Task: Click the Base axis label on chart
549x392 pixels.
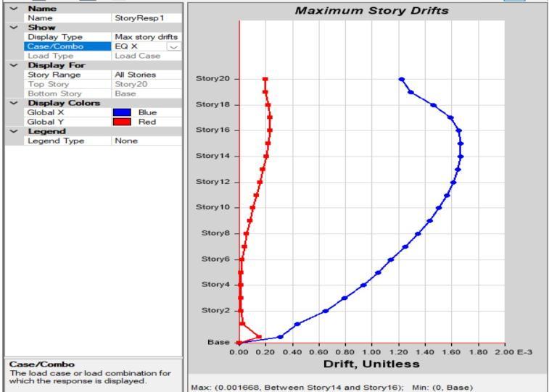Action: (x=218, y=342)
